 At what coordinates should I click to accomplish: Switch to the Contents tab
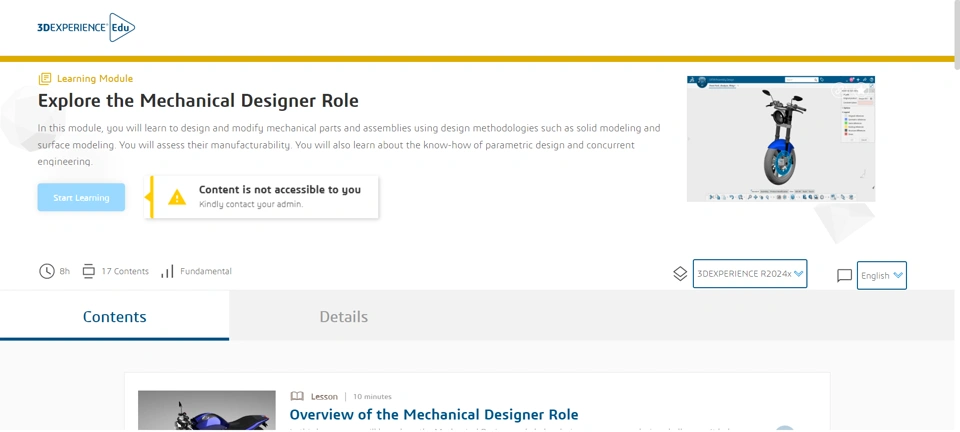tap(114, 316)
